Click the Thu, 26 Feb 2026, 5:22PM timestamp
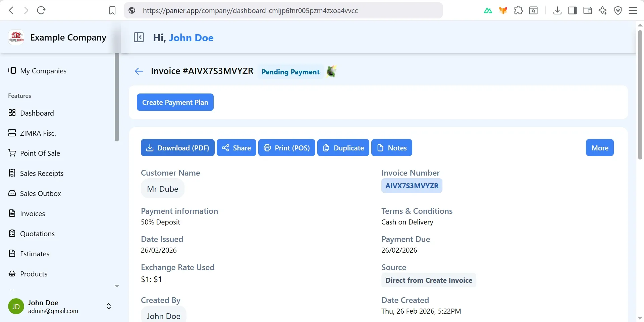 click(x=421, y=311)
